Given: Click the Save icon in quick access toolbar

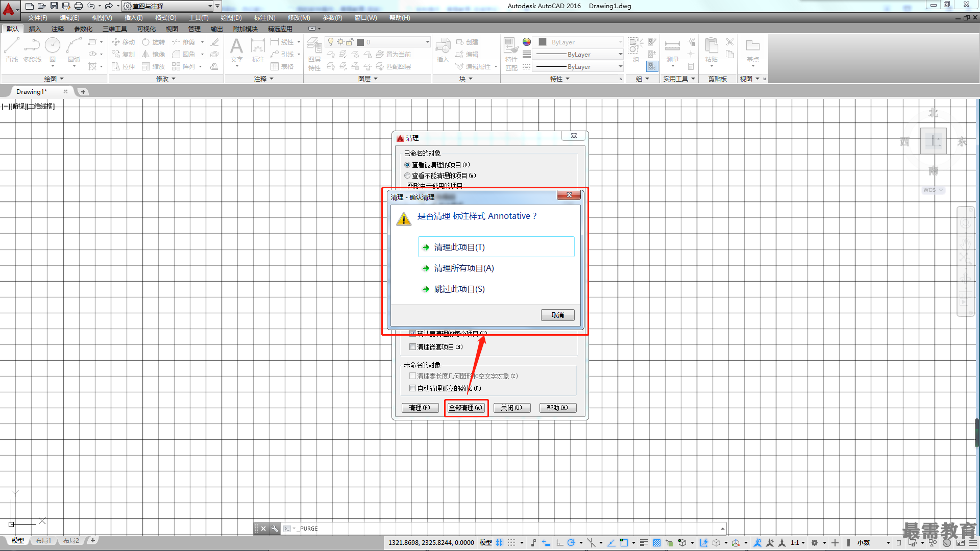Looking at the screenshot, I should 54,6.
